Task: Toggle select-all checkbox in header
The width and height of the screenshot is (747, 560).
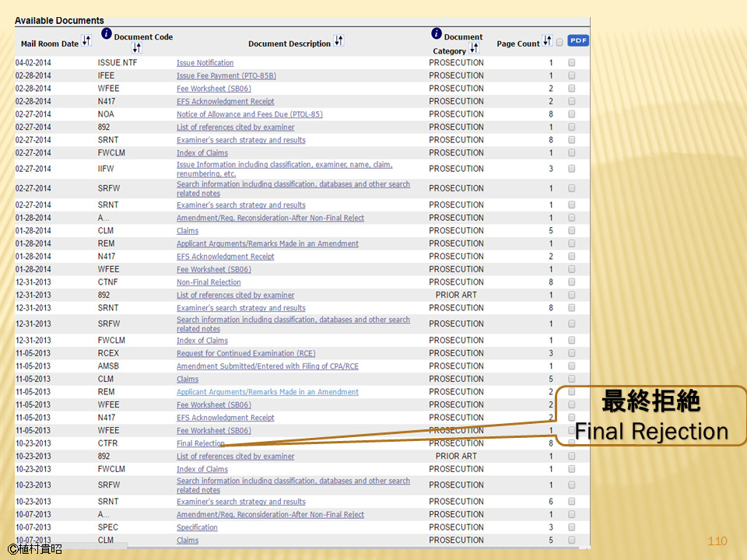Action: coord(559,42)
